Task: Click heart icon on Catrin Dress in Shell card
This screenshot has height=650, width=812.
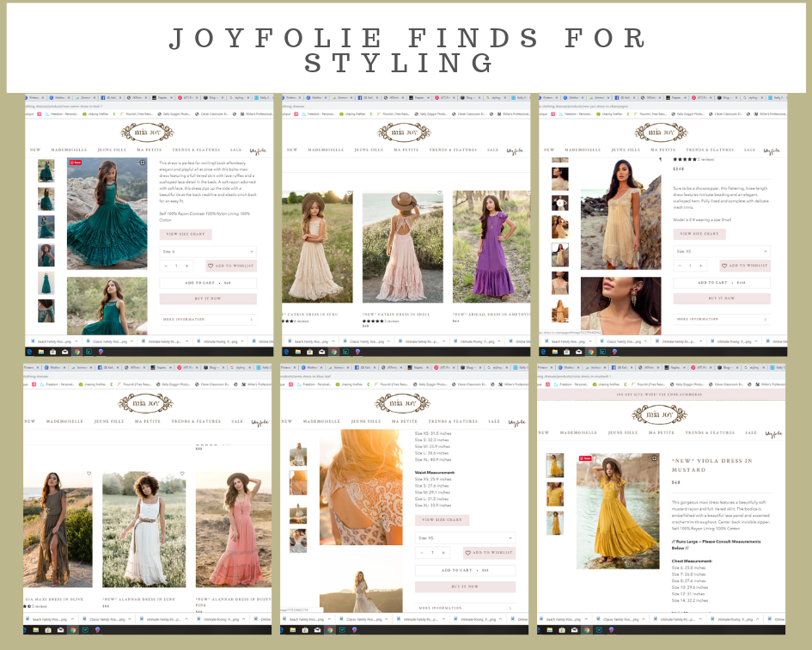Action: click(x=440, y=193)
